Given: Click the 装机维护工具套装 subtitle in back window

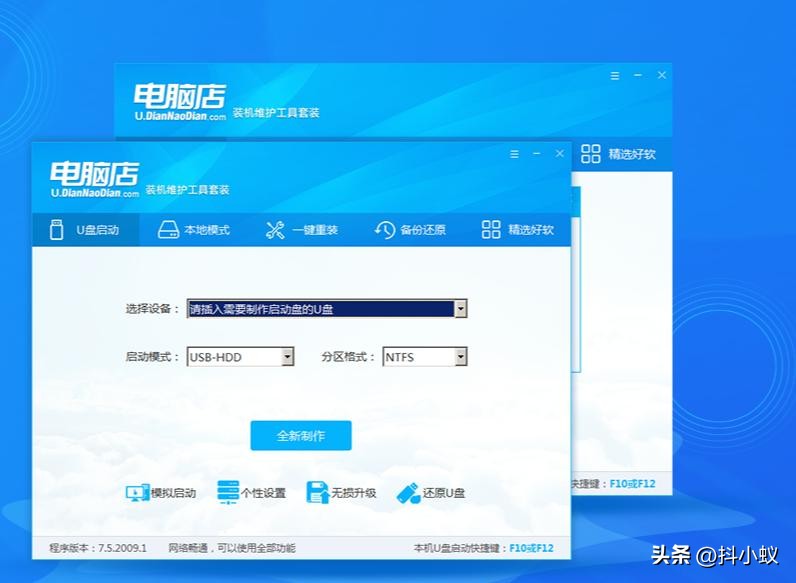Looking at the screenshot, I should click(276, 113).
